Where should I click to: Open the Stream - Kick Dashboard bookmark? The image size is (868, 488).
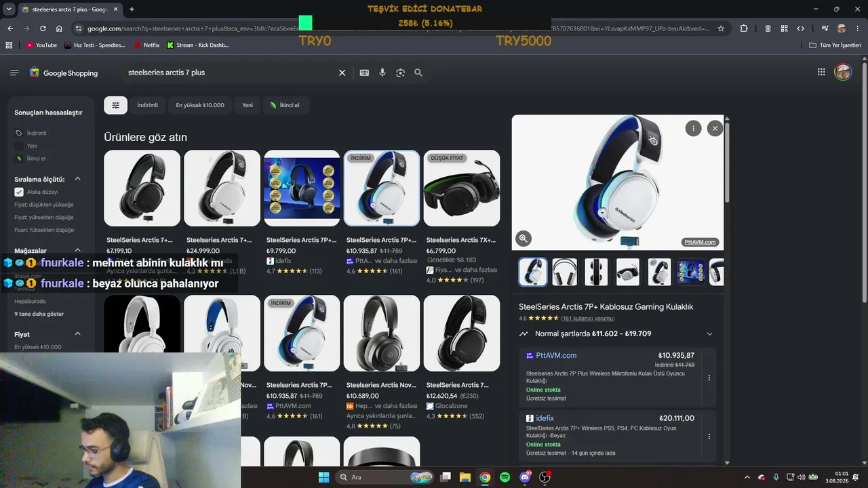tap(197, 45)
